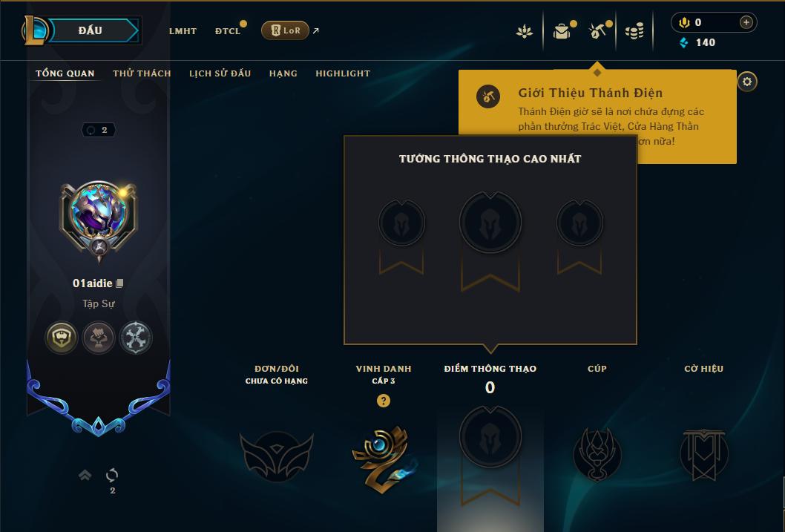
Task: Open the LMHT game tab
Action: coord(183,31)
